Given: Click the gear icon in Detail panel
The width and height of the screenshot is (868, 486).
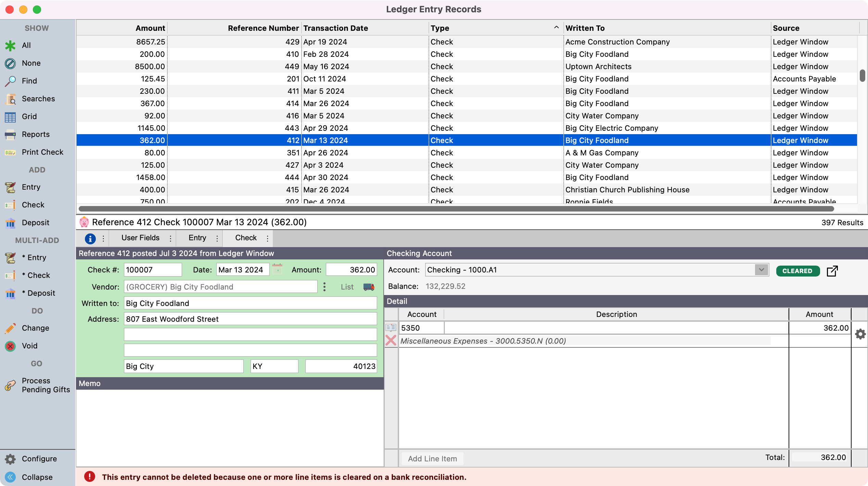Looking at the screenshot, I should (x=860, y=334).
